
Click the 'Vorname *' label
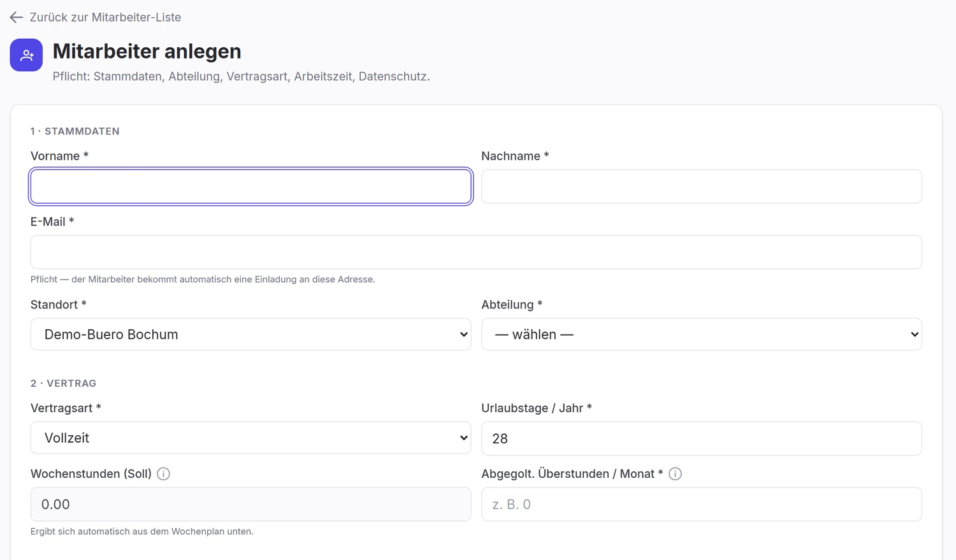pyautogui.click(x=59, y=156)
